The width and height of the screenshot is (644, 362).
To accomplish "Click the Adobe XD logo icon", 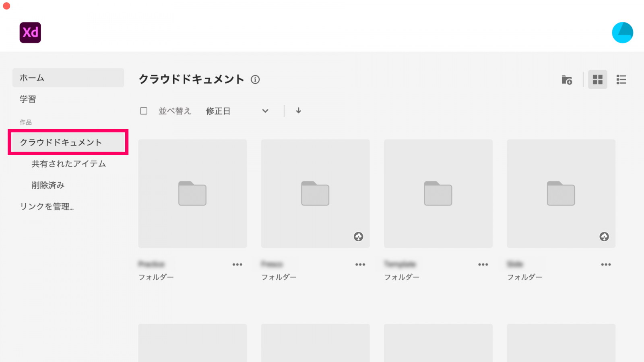I will tap(30, 33).
